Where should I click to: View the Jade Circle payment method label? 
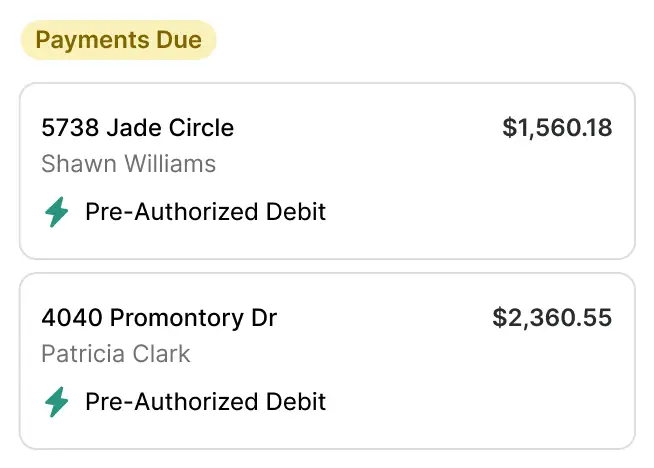coord(205,212)
